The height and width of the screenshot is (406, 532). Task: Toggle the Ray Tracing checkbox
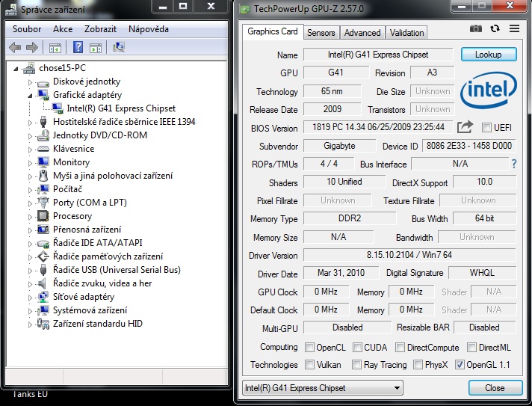tap(356, 365)
